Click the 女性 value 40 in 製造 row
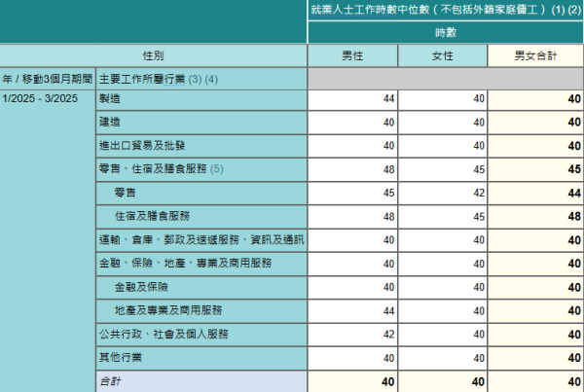 (x=443, y=100)
